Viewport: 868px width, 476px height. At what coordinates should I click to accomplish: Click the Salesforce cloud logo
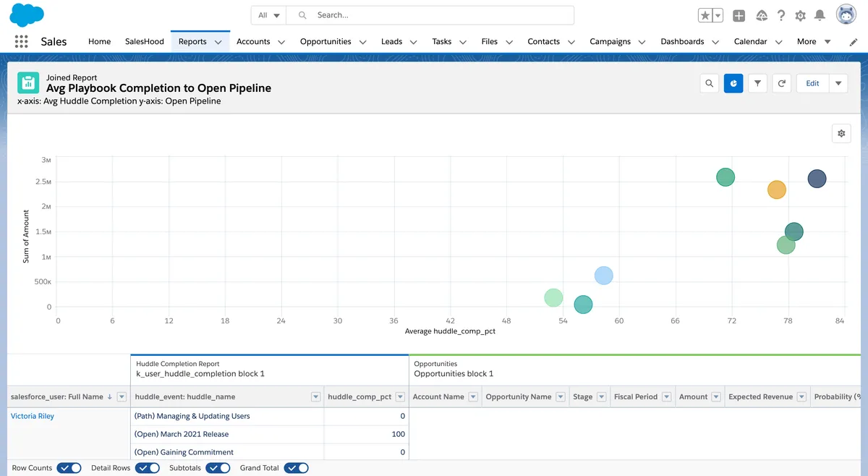click(x=27, y=14)
